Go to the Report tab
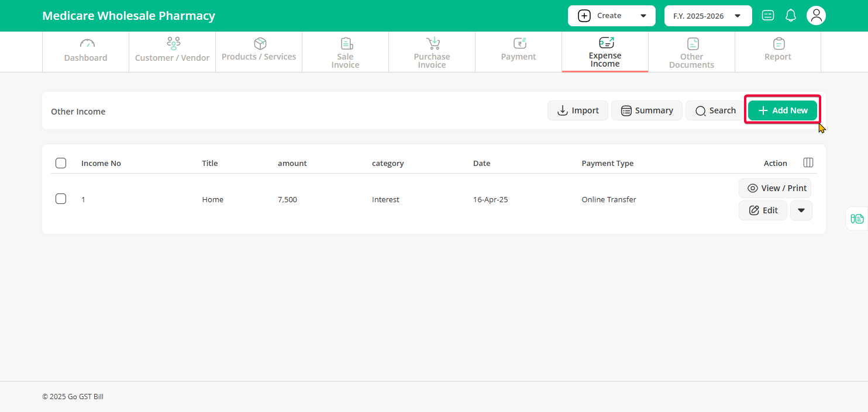This screenshot has height=412, width=868. pyautogui.click(x=778, y=51)
